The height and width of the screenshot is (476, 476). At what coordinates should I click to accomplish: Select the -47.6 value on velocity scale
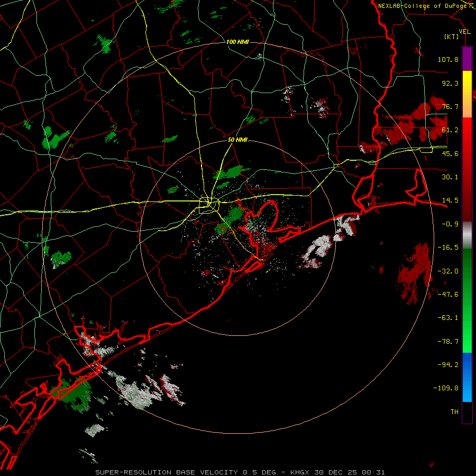tap(448, 295)
